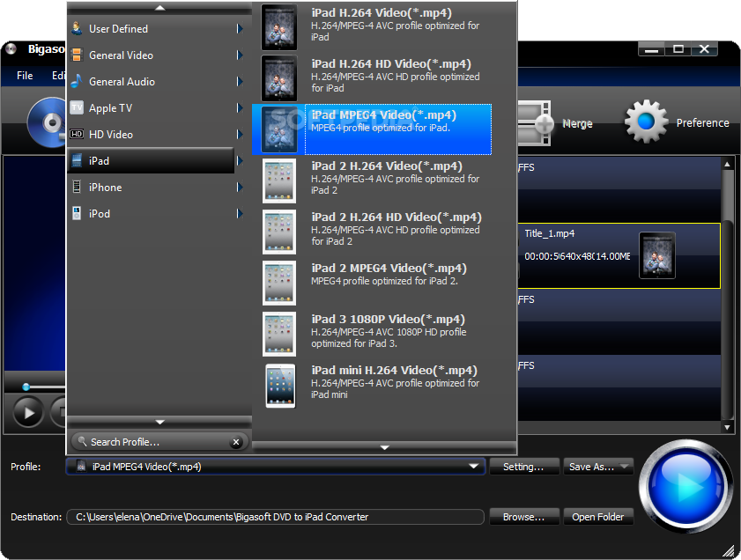This screenshot has width=741, height=560.
Task: Click the iPod category icon
Action: pos(77,213)
